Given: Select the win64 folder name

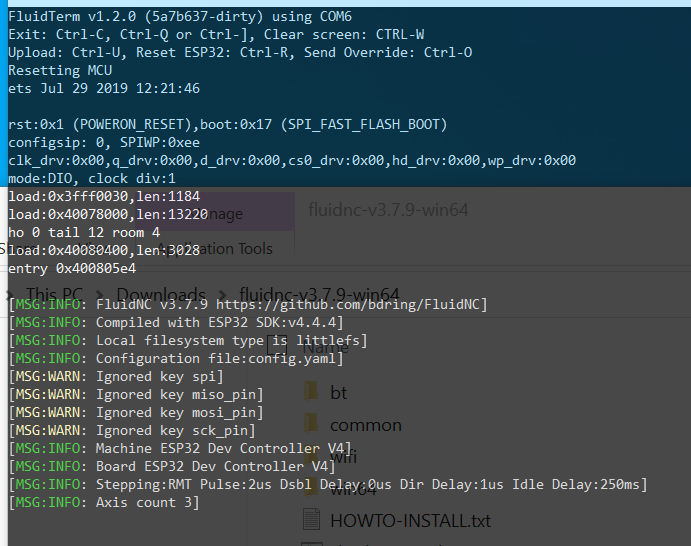Looking at the screenshot, I should coord(353,489).
